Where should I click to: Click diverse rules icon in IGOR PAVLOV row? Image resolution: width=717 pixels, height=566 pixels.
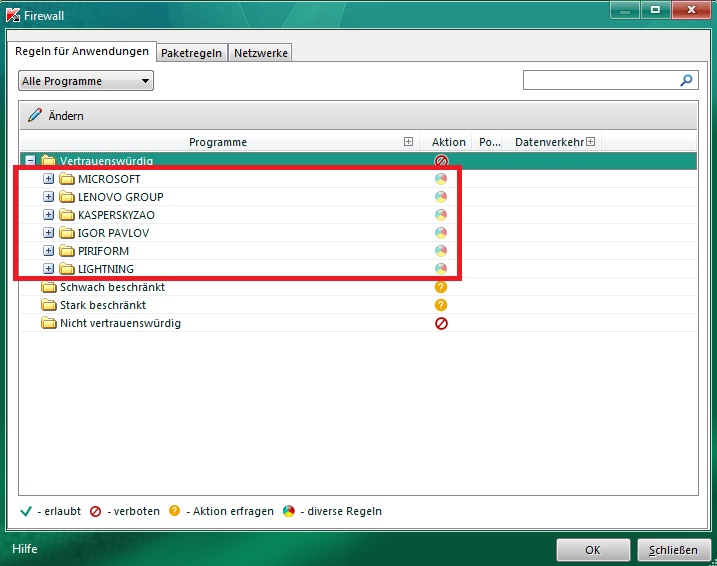(x=441, y=233)
